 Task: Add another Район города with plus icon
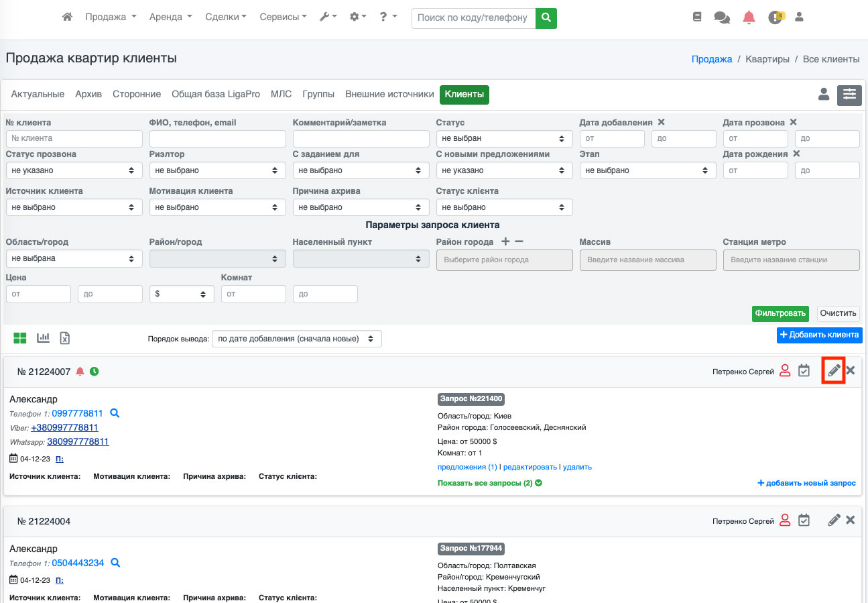tap(505, 241)
